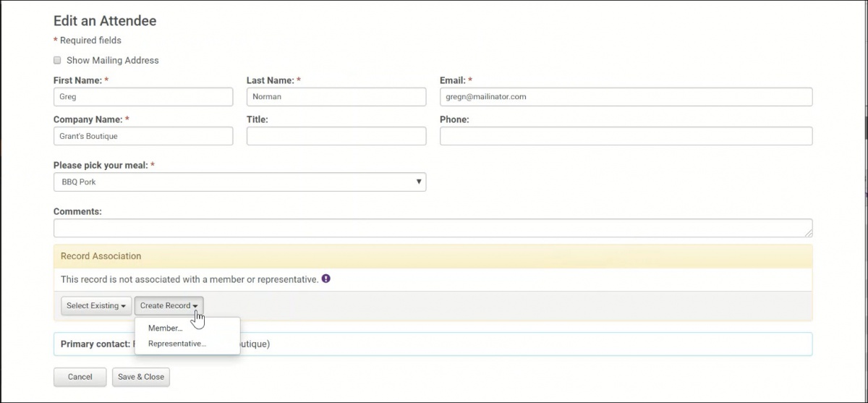The height and width of the screenshot is (403, 868).
Task: Click into the Last Name field
Action: (336, 97)
